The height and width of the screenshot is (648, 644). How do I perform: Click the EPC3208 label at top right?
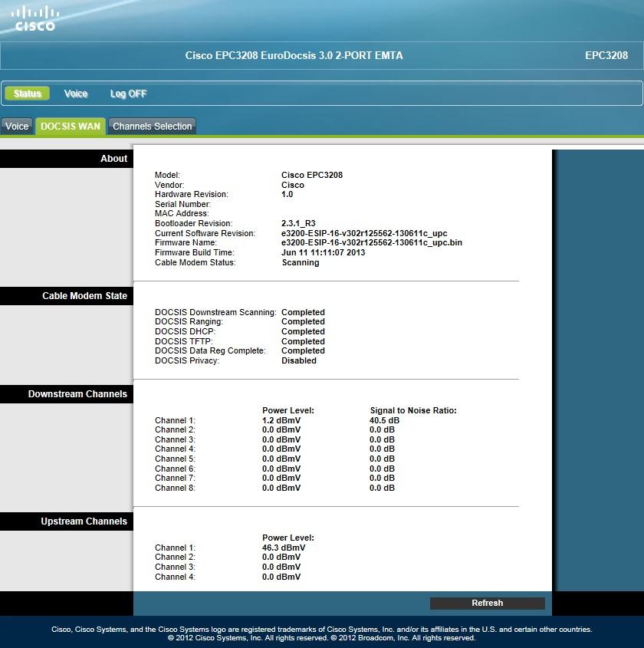click(x=606, y=55)
